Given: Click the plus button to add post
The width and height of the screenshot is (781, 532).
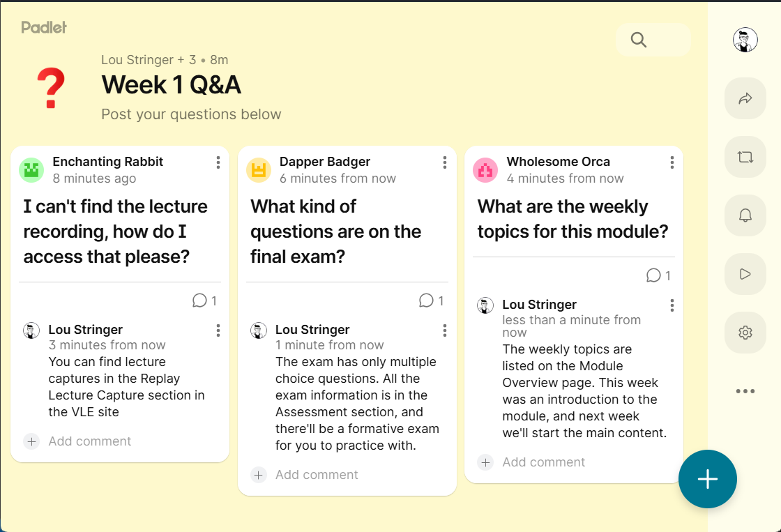Looking at the screenshot, I should coord(707,479).
